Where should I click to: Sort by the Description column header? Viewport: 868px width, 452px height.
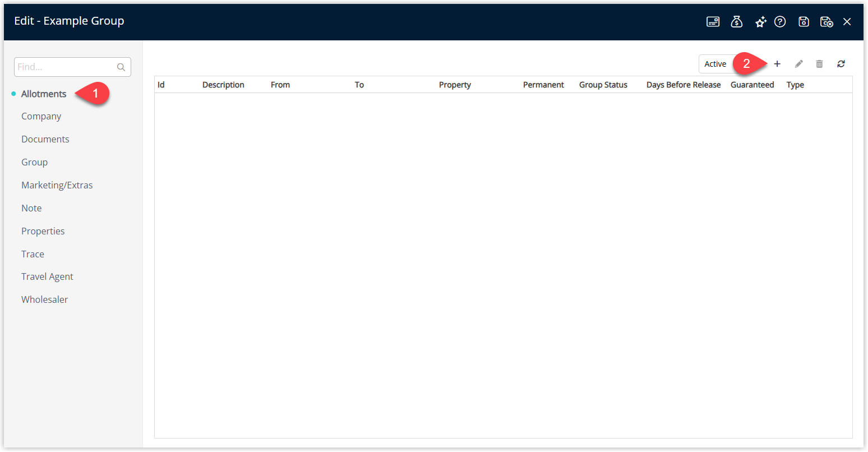(x=223, y=85)
